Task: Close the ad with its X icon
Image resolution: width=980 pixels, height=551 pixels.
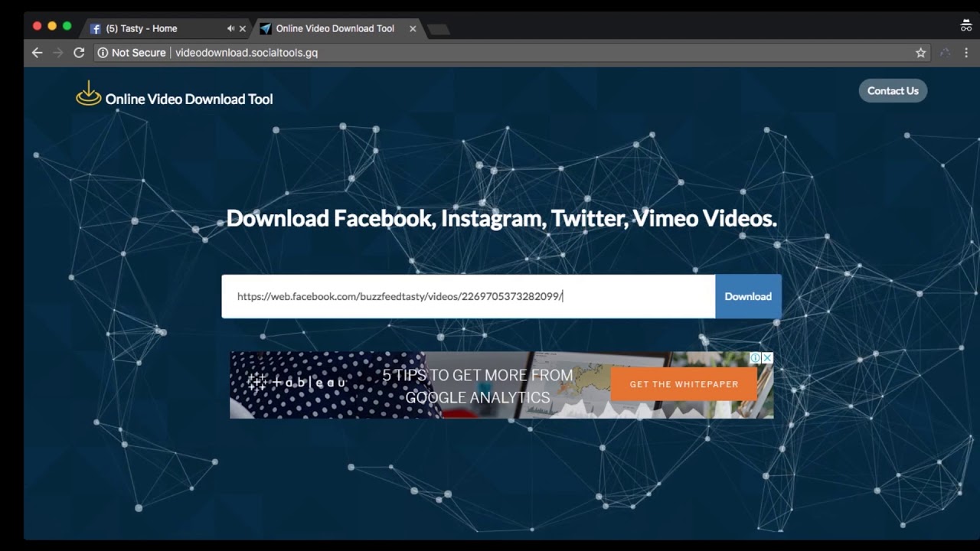Action: click(767, 357)
